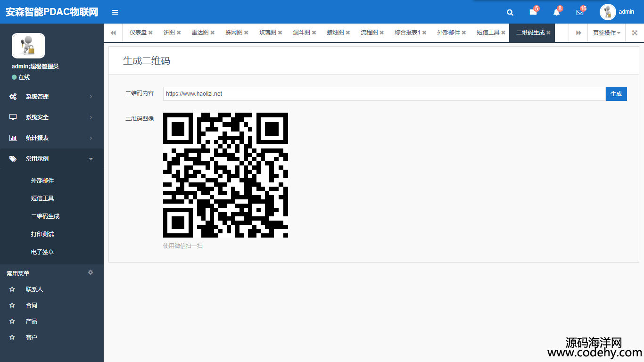644x362 pixels.
Task: Switch to the 流程图 tab
Action: pos(370,33)
